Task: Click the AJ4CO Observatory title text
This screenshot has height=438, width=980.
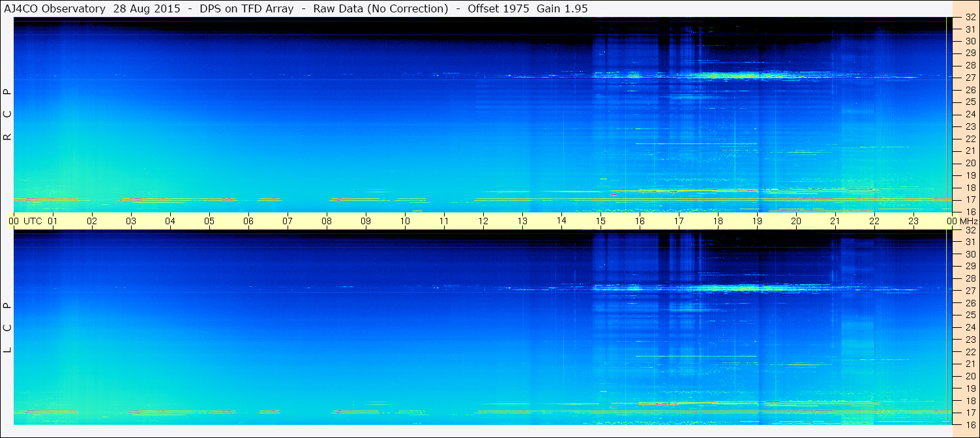Action: pyautogui.click(x=54, y=9)
